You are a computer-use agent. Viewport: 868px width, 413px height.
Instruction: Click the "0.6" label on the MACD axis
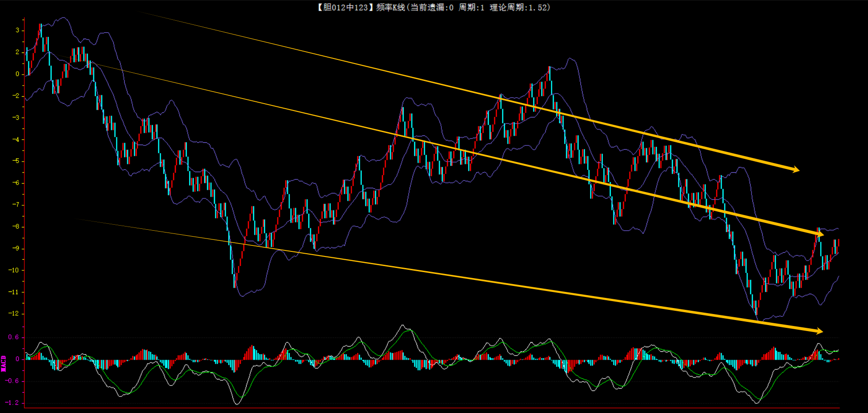(x=13, y=337)
